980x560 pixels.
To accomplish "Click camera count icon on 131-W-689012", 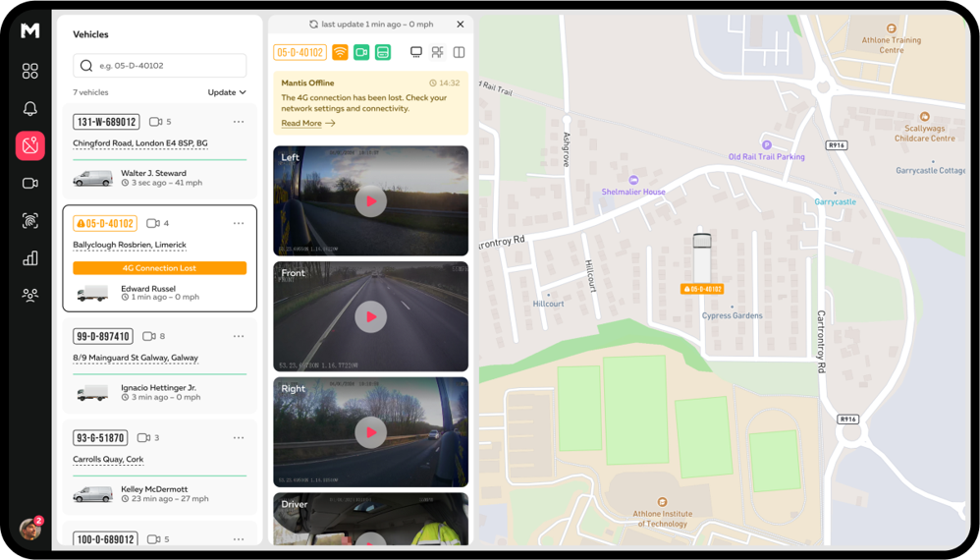I will click(x=155, y=122).
